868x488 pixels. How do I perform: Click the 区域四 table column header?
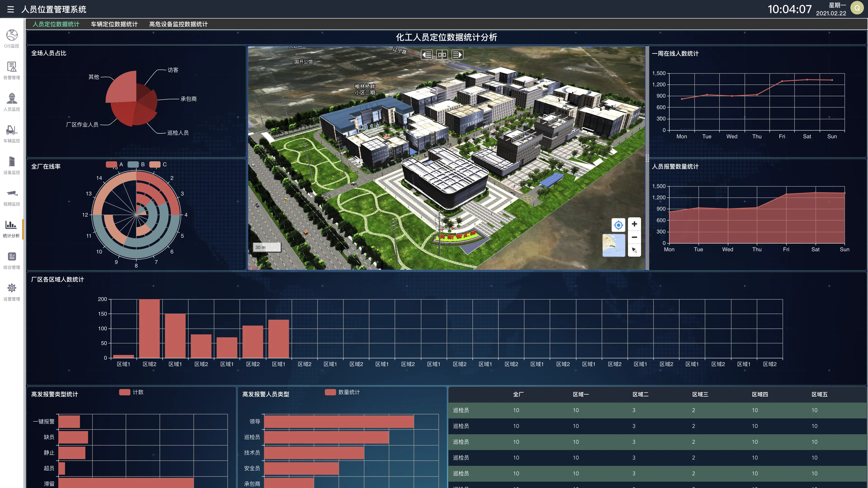point(759,394)
